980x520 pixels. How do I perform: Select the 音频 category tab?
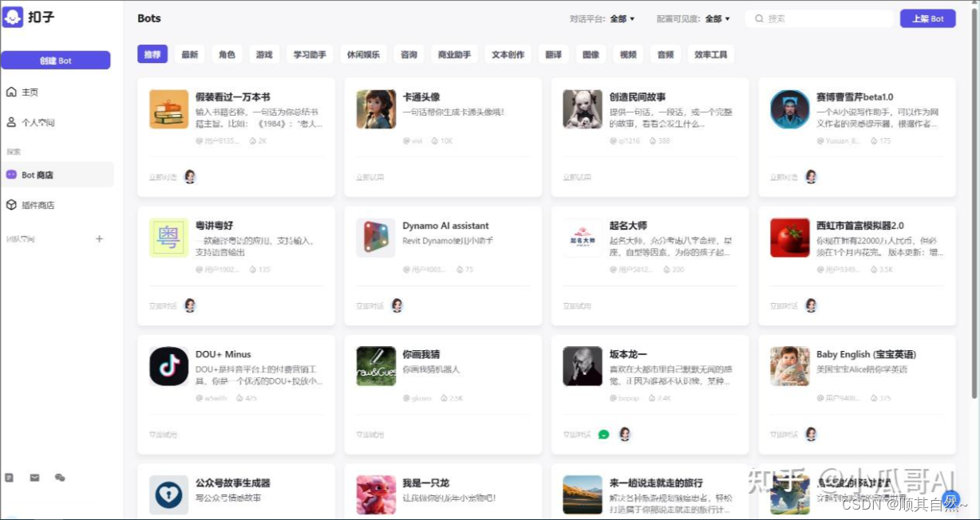(x=666, y=54)
